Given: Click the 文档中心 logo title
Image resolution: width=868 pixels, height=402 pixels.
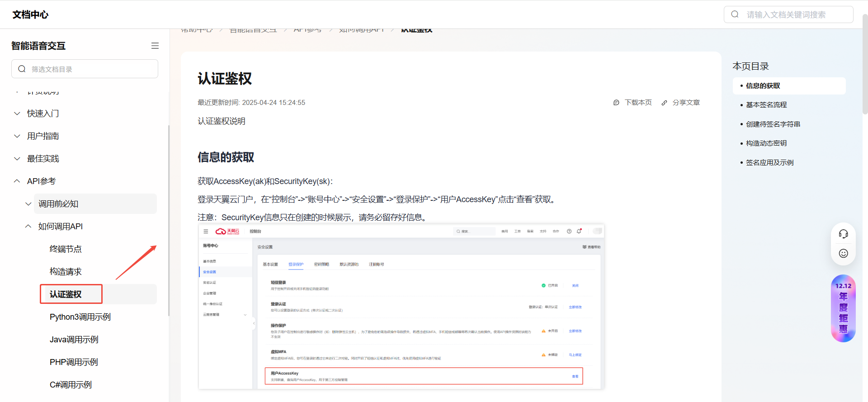Looking at the screenshot, I should [30, 14].
